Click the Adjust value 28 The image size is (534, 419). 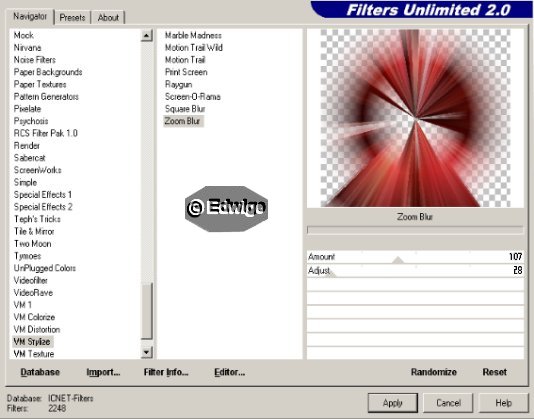click(x=518, y=270)
